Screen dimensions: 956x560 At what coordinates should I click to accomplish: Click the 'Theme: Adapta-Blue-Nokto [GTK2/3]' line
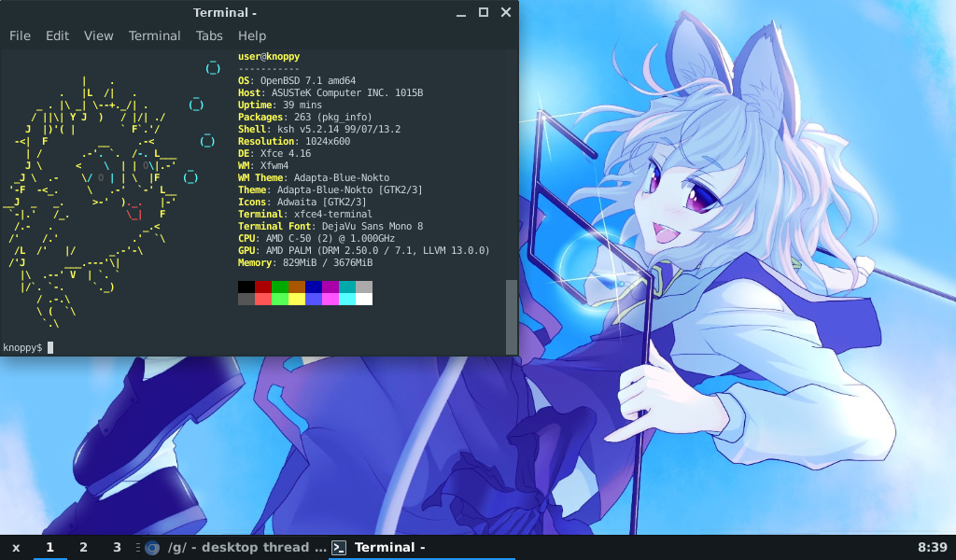(x=330, y=190)
